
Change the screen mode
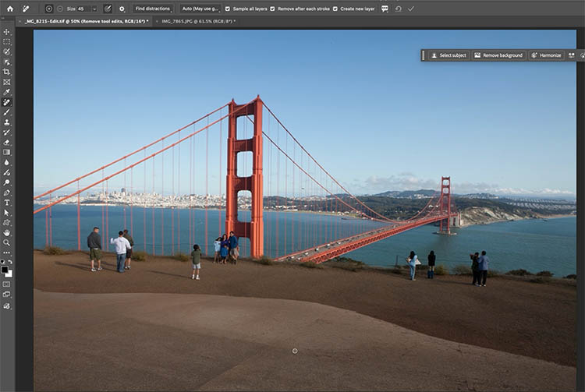[7, 295]
